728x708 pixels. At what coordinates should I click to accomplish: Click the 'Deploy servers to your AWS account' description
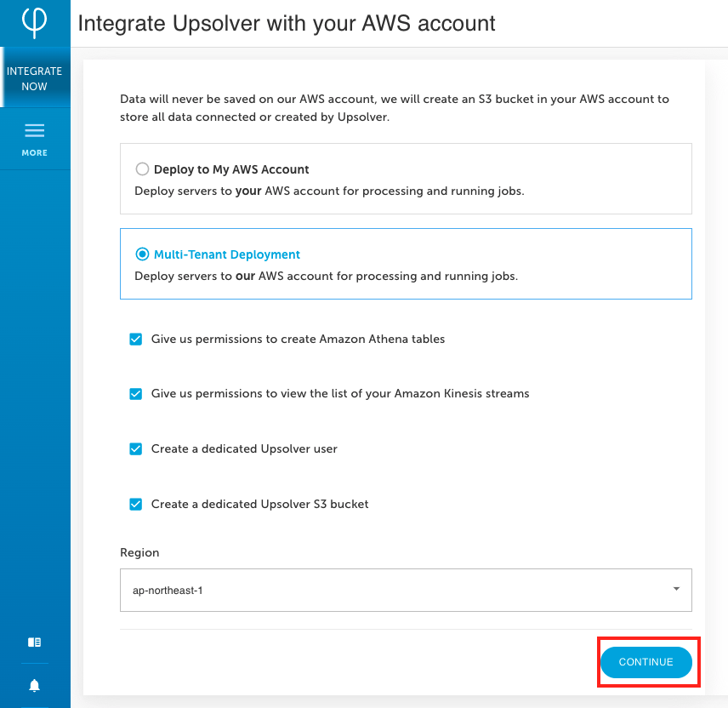(x=329, y=191)
